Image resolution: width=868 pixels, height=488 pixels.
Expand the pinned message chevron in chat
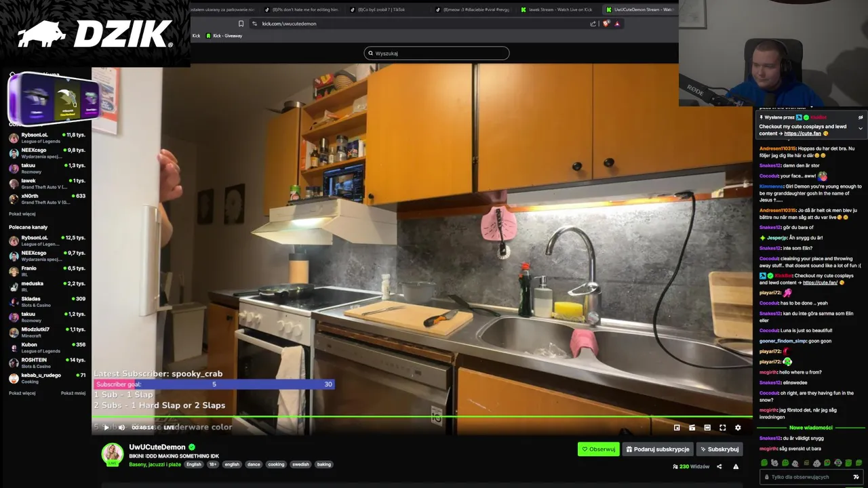tap(861, 127)
